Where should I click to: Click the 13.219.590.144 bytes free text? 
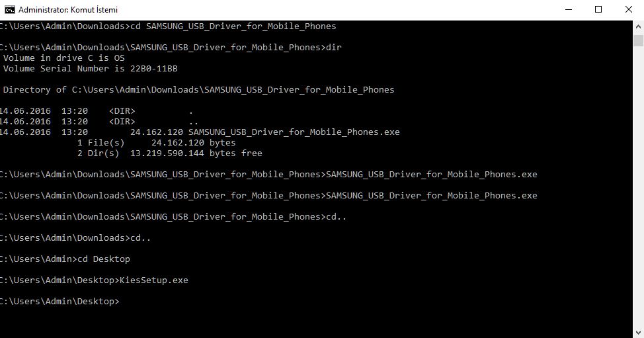(196, 153)
